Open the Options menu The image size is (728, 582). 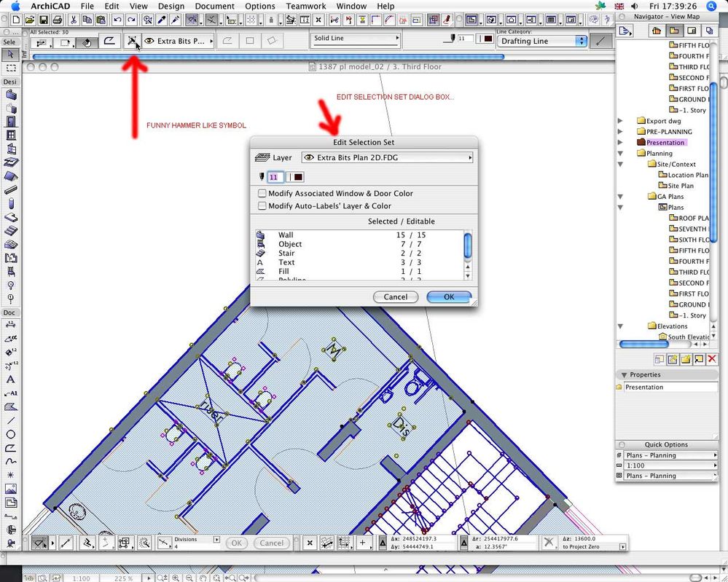point(260,6)
